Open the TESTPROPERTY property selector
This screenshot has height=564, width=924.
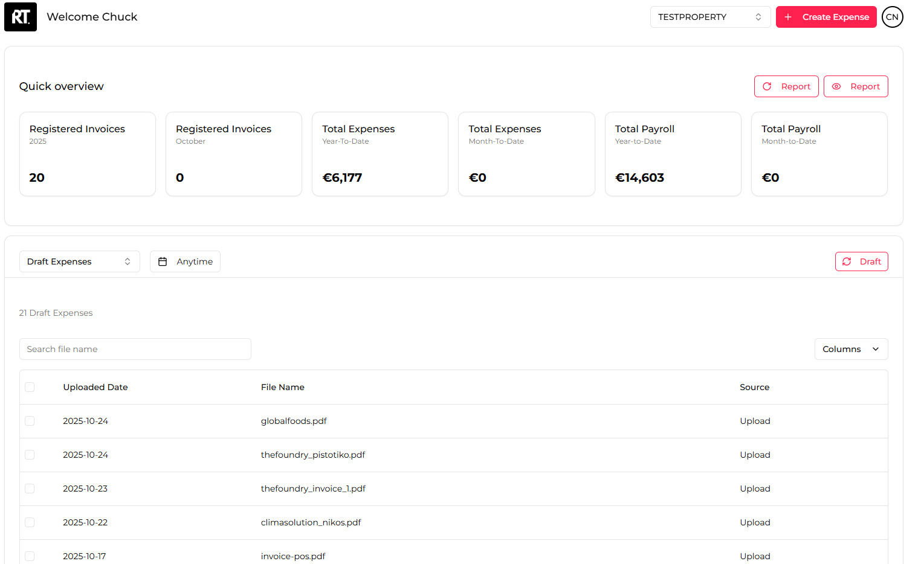[x=709, y=17]
